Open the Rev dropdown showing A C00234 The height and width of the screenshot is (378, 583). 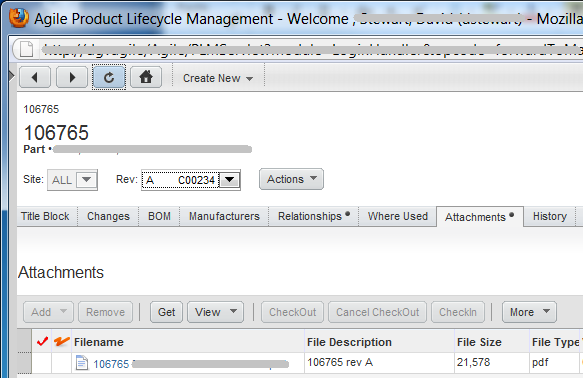click(191, 180)
